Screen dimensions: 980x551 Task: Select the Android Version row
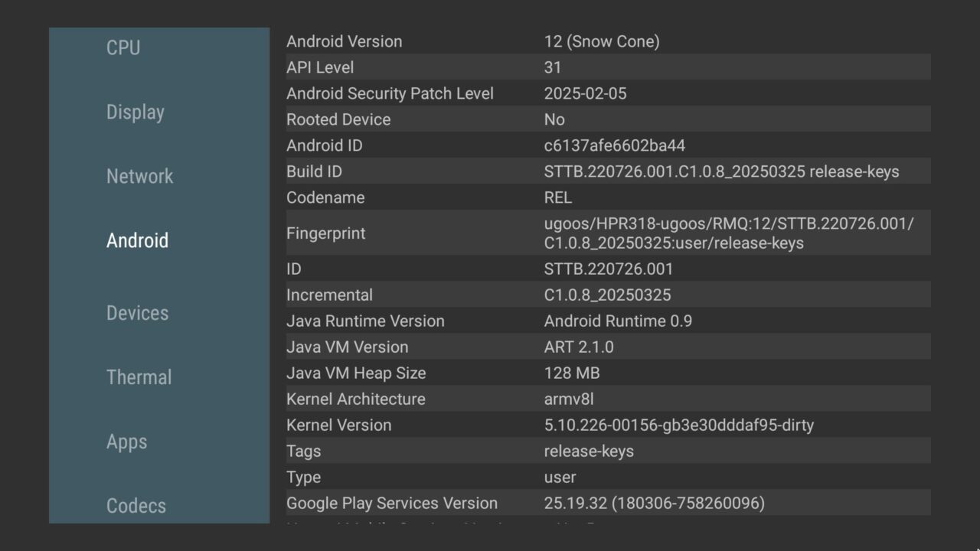pyautogui.click(x=607, y=41)
